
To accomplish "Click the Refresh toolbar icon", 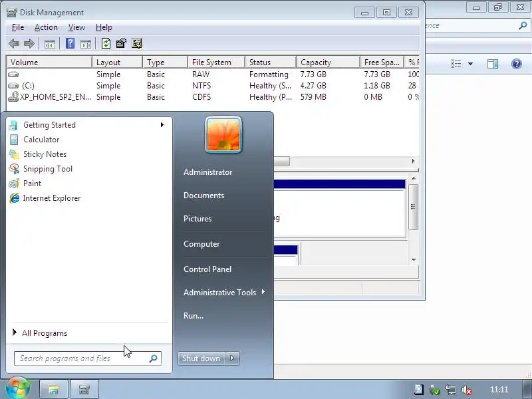I will pos(106,43).
